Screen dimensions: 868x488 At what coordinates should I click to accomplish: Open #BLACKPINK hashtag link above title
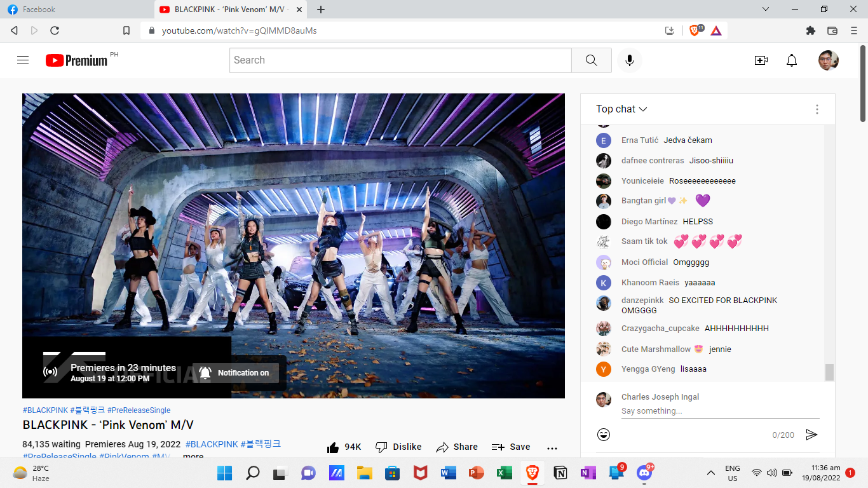[x=45, y=410]
